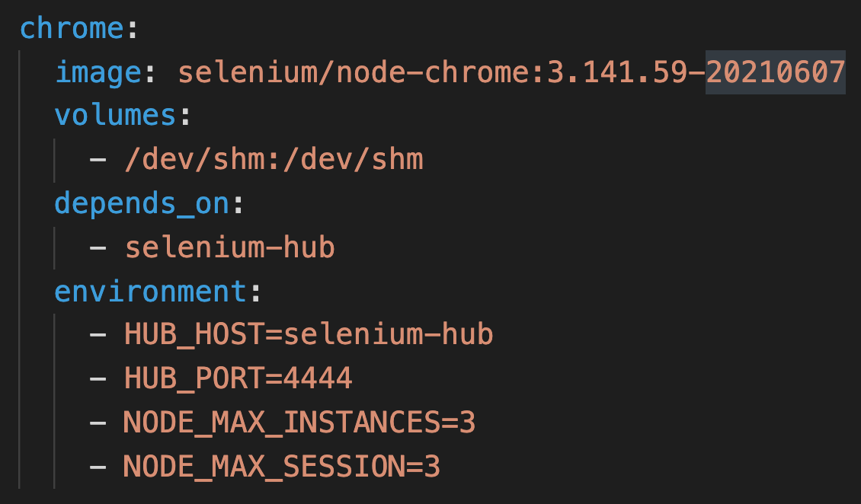Click the environment key
This screenshot has width=861, height=504.
[x=150, y=292]
